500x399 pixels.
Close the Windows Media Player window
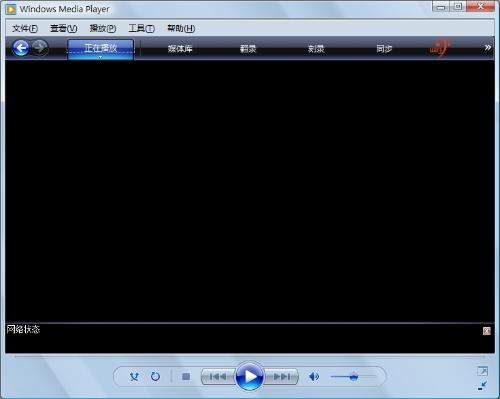(481, 7)
